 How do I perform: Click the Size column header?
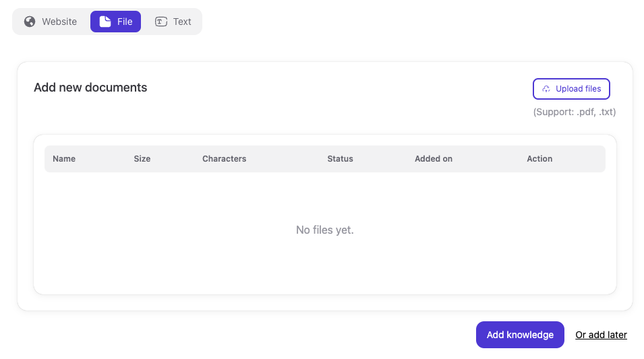coord(142,159)
